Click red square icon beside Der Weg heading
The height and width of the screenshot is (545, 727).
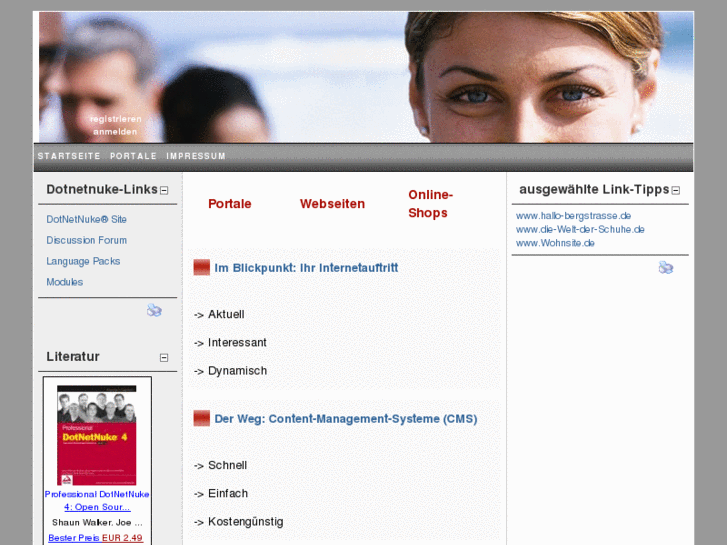pyautogui.click(x=202, y=418)
